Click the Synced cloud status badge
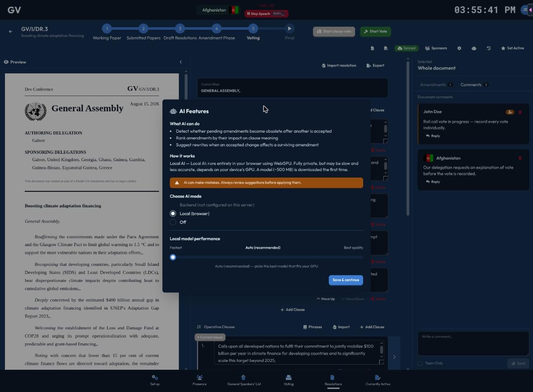This screenshot has height=392, width=533. (406, 48)
